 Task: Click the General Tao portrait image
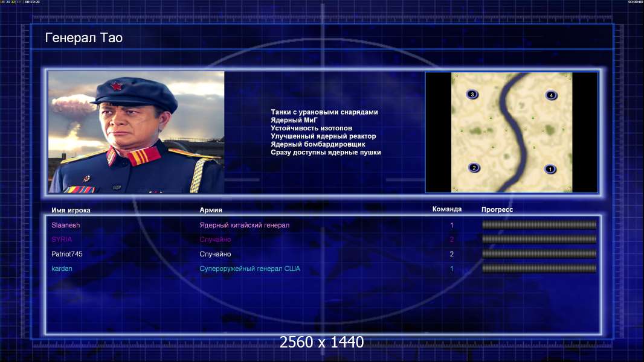tap(137, 132)
